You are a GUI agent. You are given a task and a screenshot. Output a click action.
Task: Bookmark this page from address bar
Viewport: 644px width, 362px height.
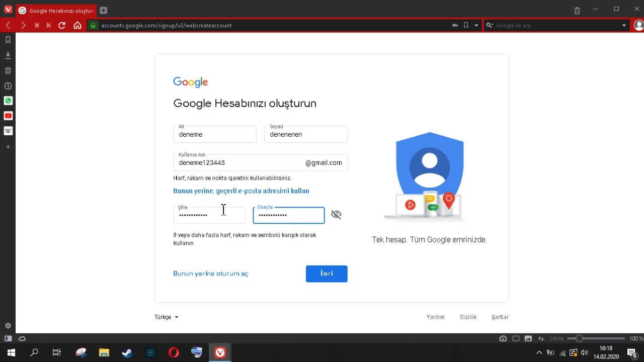coord(466,25)
